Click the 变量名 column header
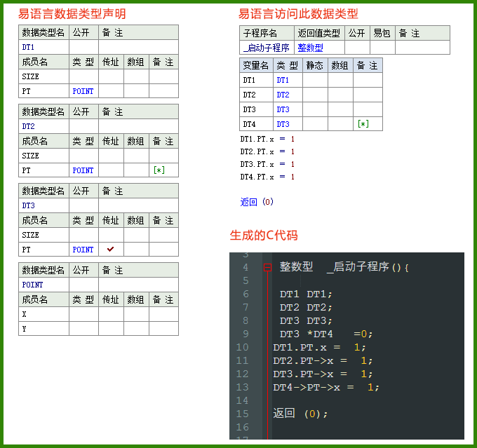The height and width of the screenshot is (448, 477). (255, 65)
